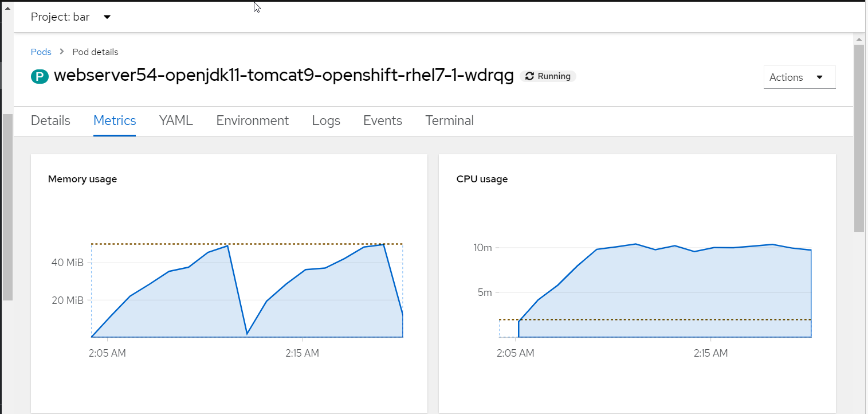The image size is (868, 414).
Task: Go to the Environment tab
Action: tap(252, 120)
